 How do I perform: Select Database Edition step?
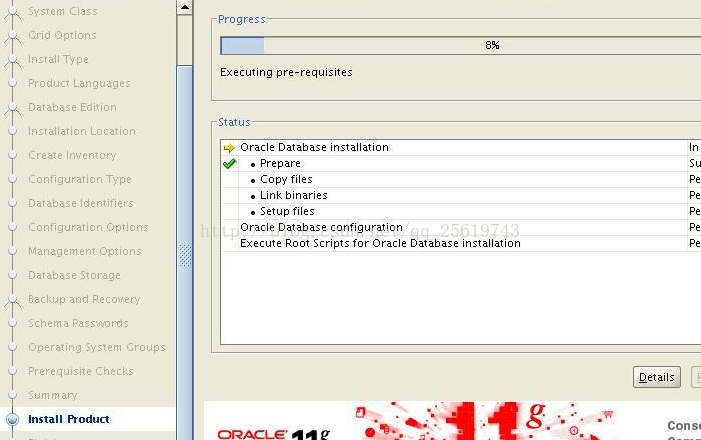coord(72,107)
